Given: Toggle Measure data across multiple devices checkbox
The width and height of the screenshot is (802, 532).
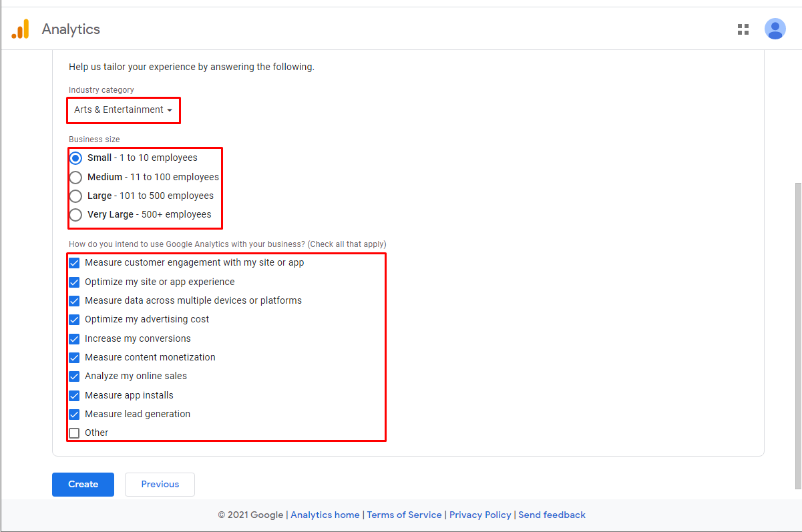Looking at the screenshot, I should click(74, 301).
